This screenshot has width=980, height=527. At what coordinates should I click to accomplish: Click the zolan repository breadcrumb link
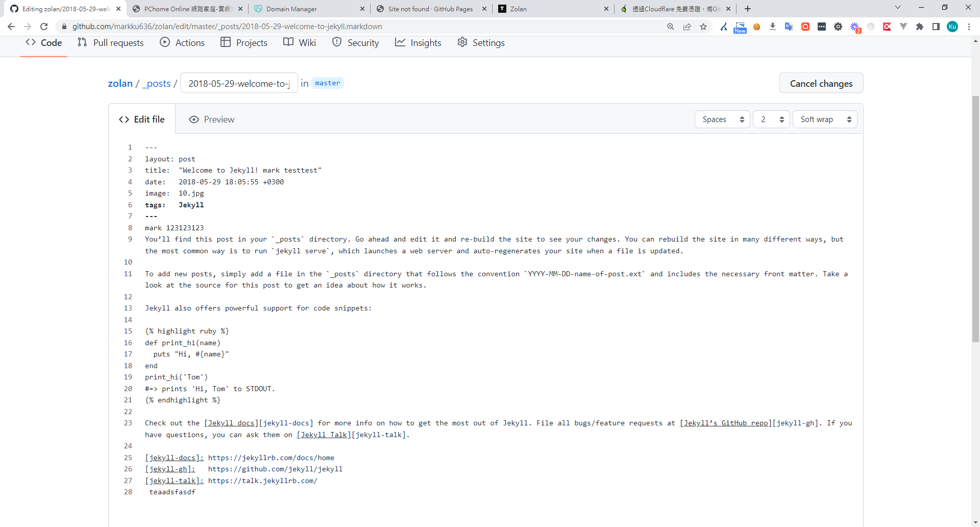pyautogui.click(x=120, y=83)
